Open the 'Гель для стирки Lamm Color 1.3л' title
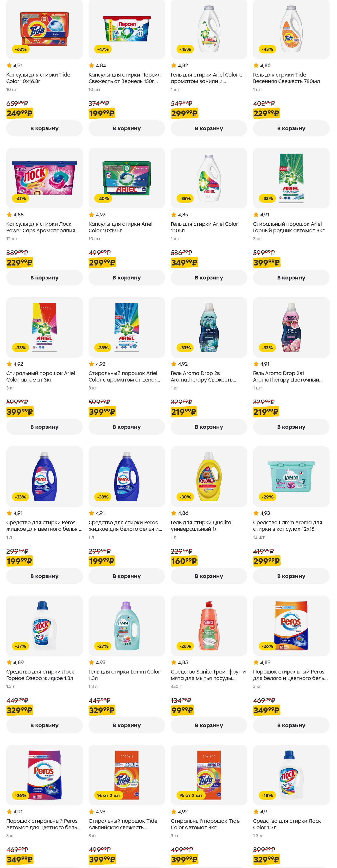337x868 pixels. [x=124, y=675]
